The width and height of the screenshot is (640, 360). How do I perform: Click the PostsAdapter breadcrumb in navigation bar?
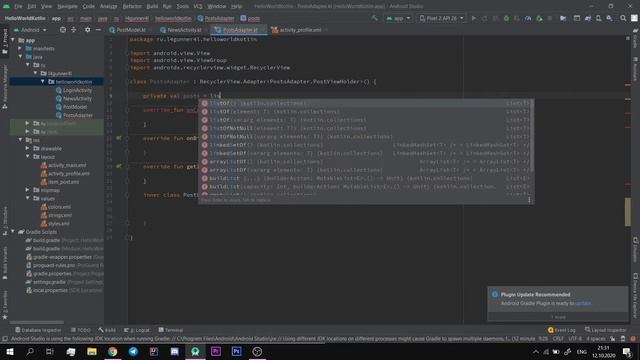click(x=216, y=18)
